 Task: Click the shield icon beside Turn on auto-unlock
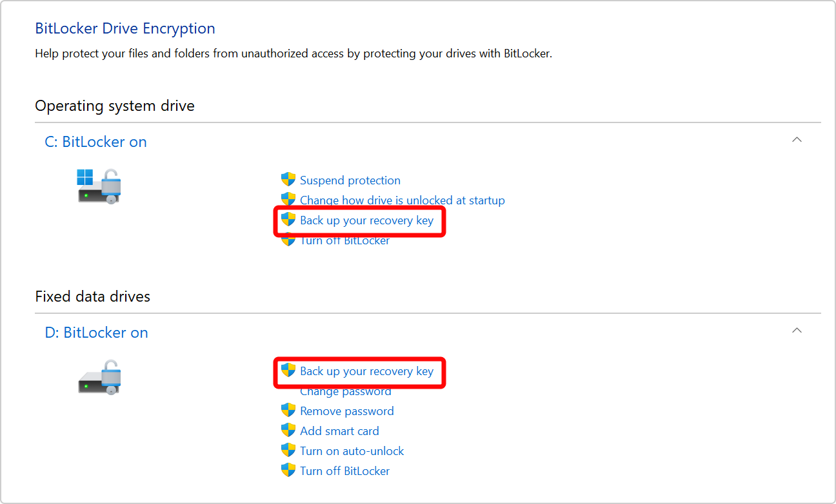[288, 451]
